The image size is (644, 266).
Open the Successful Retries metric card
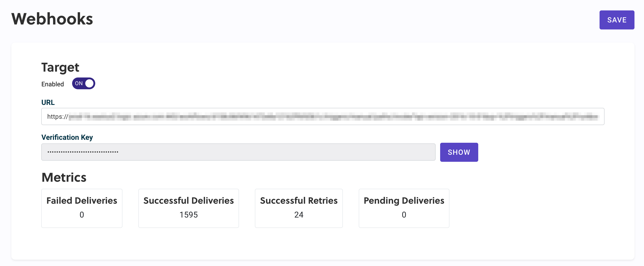(x=298, y=208)
